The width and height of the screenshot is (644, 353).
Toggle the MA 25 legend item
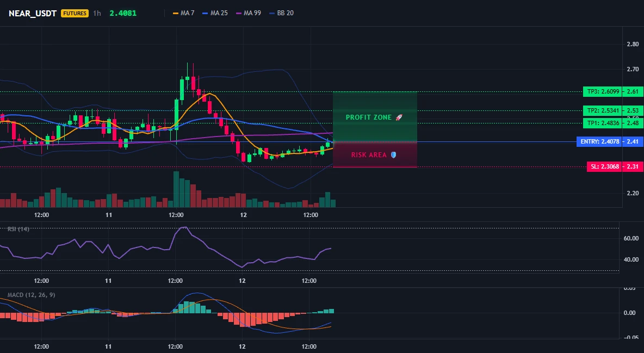click(x=215, y=13)
